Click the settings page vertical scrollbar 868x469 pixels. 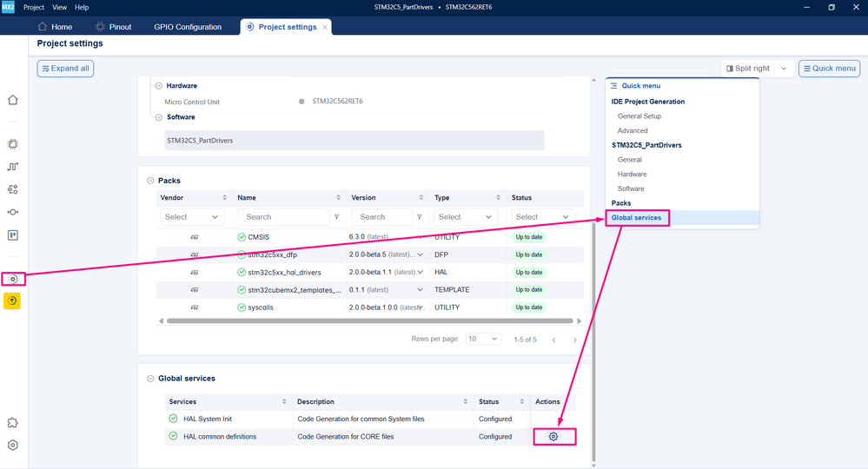(594, 340)
